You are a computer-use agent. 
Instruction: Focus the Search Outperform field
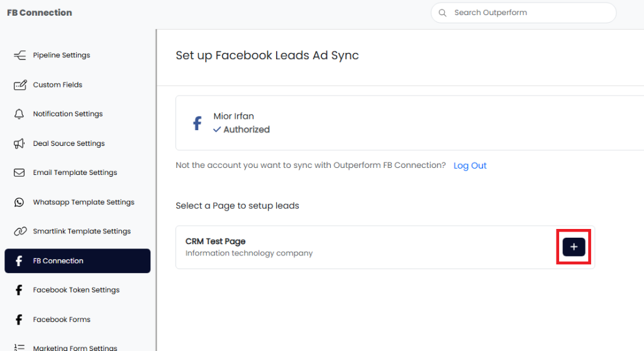528,13
